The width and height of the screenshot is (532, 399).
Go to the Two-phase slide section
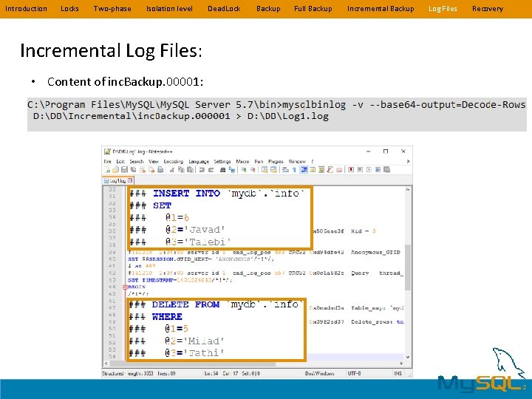[x=112, y=8]
